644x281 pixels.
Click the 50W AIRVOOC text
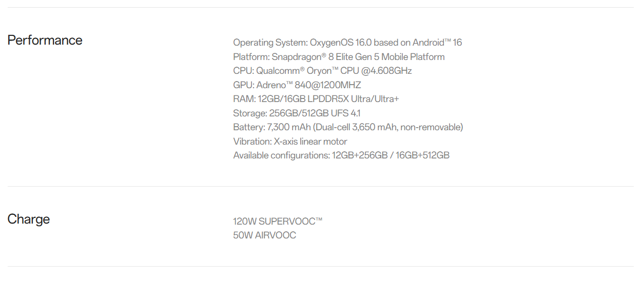pyautogui.click(x=264, y=235)
